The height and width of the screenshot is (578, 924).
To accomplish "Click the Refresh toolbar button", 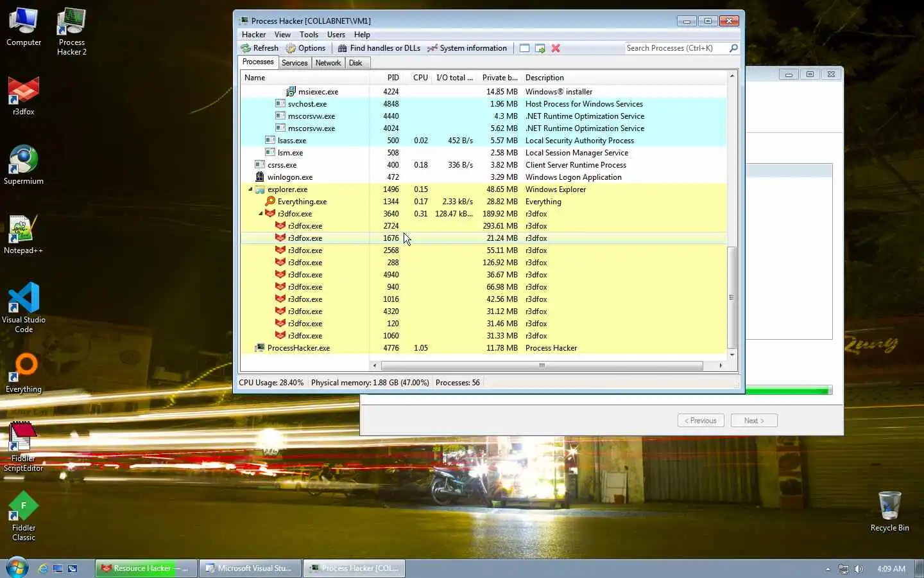I will (x=260, y=48).
